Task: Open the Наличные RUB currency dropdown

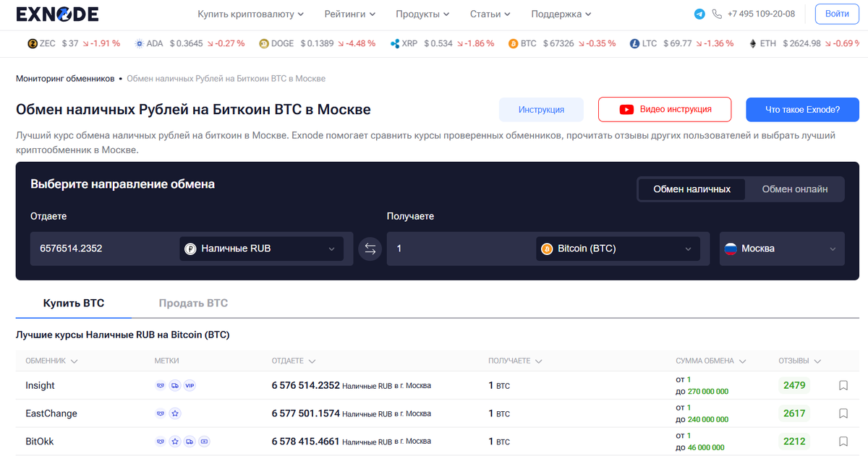Action: point(260,249)
